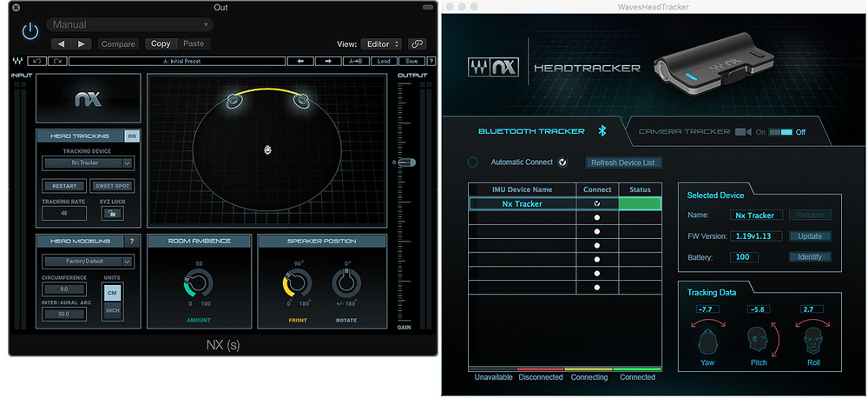This screenshot has height=398, width=868.
Task: Load previous Waves preset with left arrow
Action: [x=301, y=61]
